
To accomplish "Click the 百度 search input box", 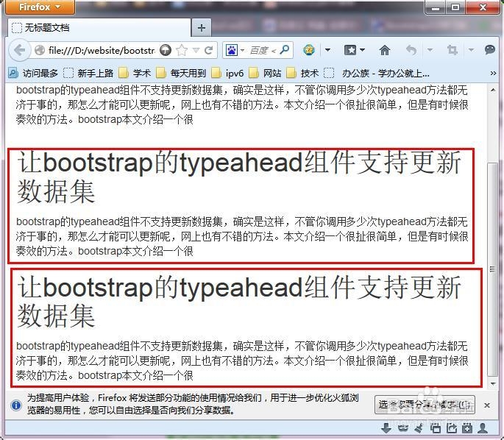I will 263,51.
